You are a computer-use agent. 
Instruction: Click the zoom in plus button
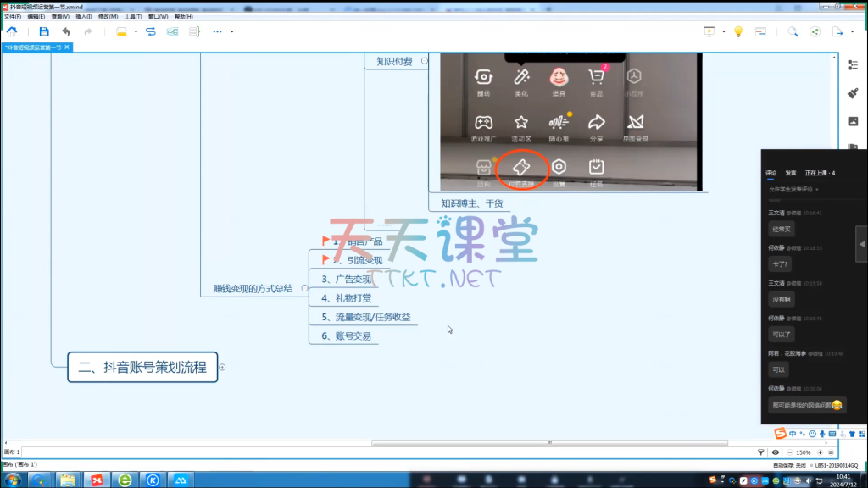point(820,452)
